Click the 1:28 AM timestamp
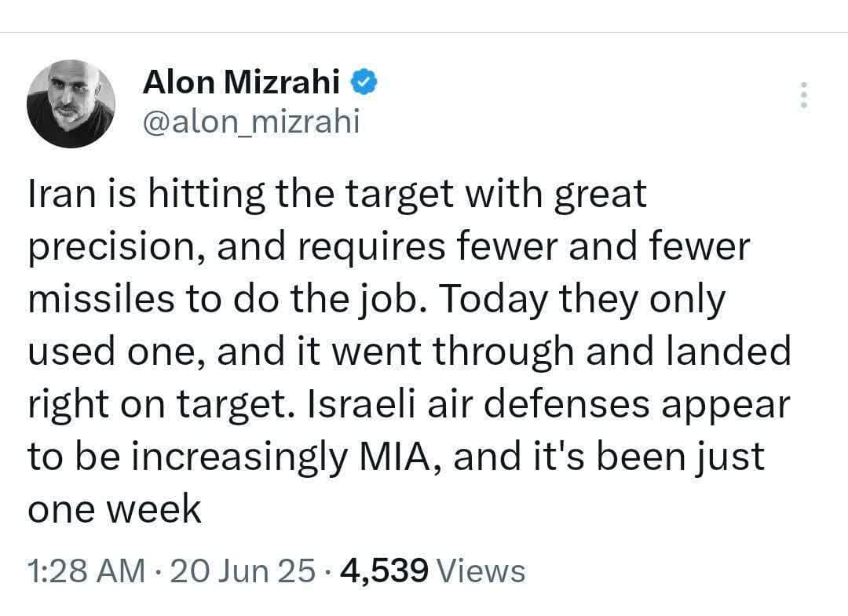 coord(86,570)
